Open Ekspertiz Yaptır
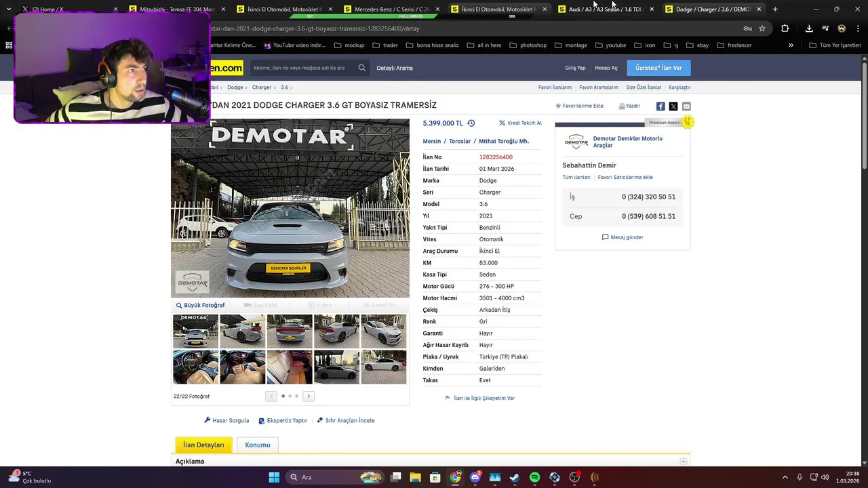Image resolution: width=868 pixels, height=488 pixels. tap(283, 420)
